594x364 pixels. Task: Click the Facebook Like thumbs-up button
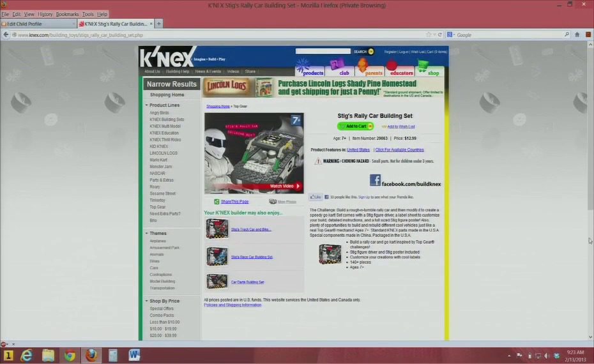[x=315, y=197]
